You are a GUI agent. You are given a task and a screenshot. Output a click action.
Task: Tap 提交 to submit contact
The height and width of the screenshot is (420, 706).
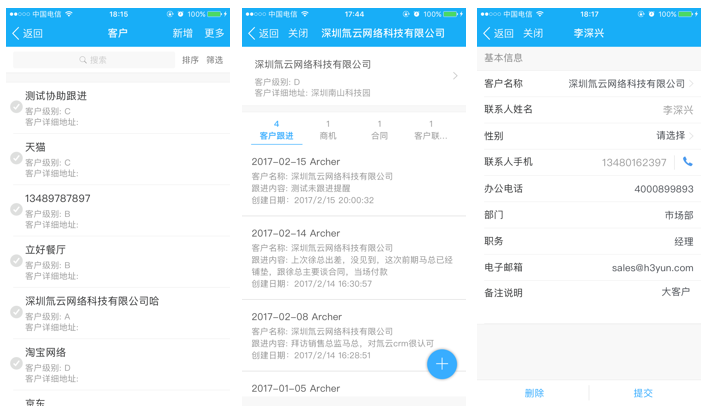coord(643,393)
